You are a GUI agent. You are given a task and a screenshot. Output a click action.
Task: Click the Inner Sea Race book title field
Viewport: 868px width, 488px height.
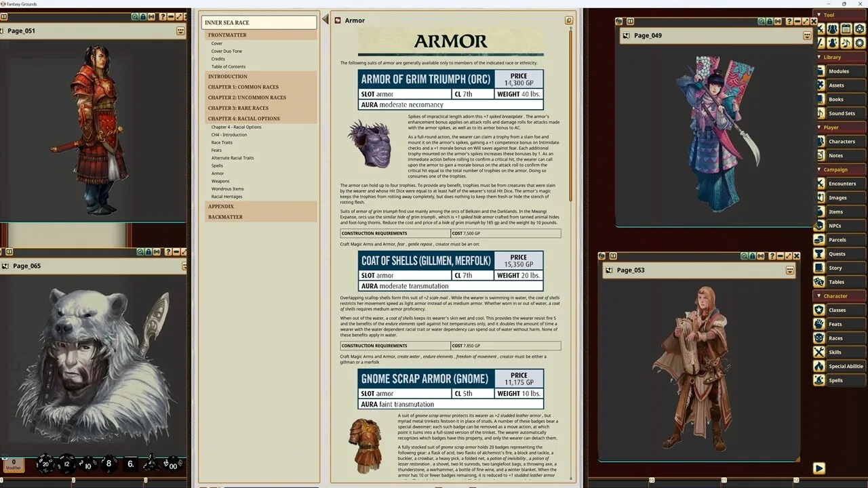[259, 22]
